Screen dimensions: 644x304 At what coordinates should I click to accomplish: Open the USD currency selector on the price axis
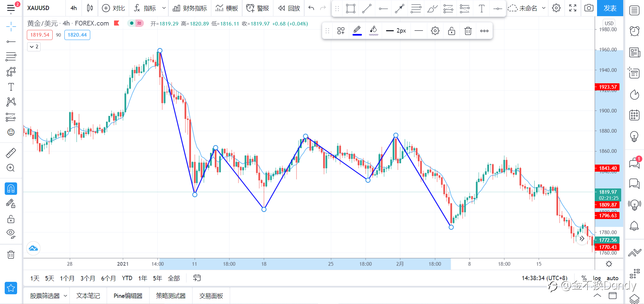(609, 23)
